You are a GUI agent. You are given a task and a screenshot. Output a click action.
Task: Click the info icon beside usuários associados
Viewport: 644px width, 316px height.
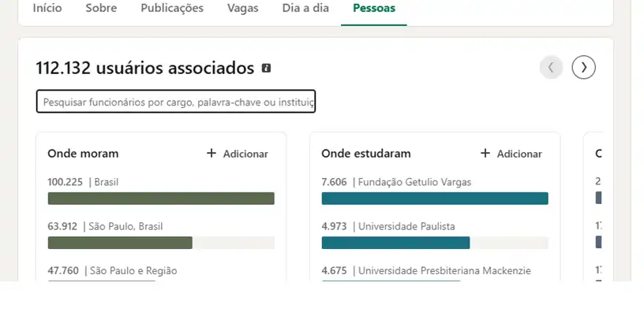coord(266,68)
